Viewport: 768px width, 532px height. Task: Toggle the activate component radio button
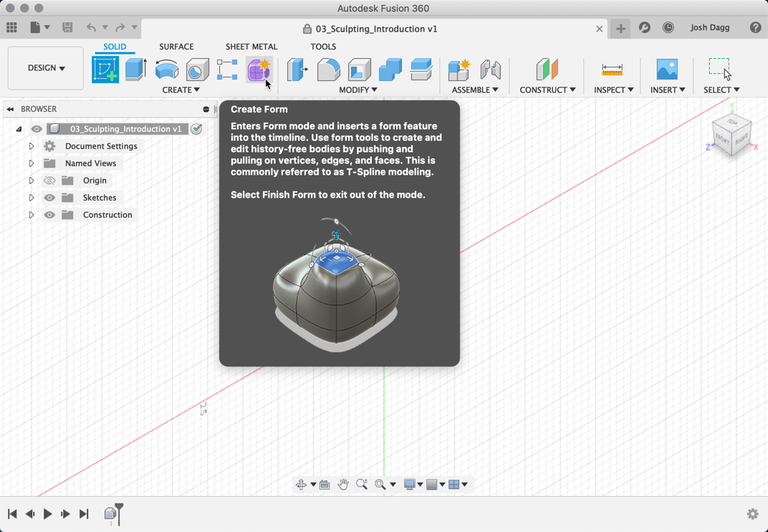coord(196,129)
